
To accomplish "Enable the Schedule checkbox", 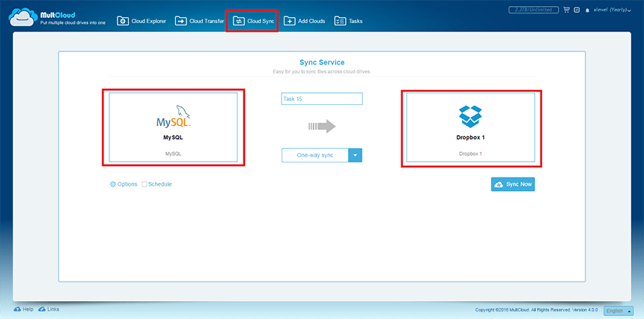I will pyautogui.click(x=145, y=184).
